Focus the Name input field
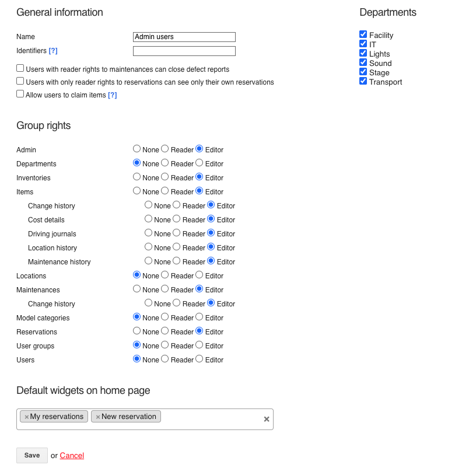Image resolution: width=476 pixels, height=468 pixels. click(184, 37)
